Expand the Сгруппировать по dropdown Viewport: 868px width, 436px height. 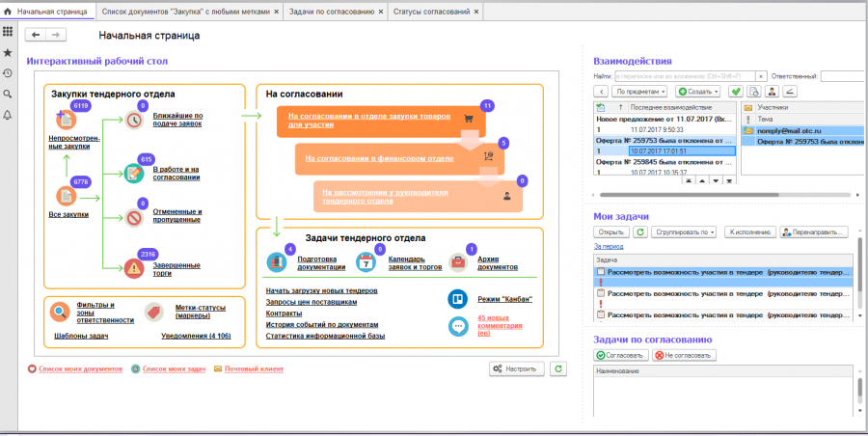point(685,232)
